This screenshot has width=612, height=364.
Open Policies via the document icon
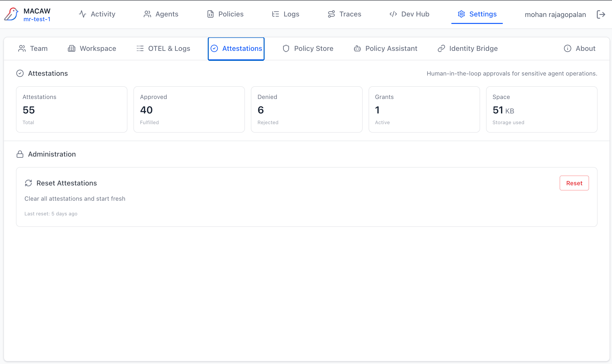tap(210, 14)
